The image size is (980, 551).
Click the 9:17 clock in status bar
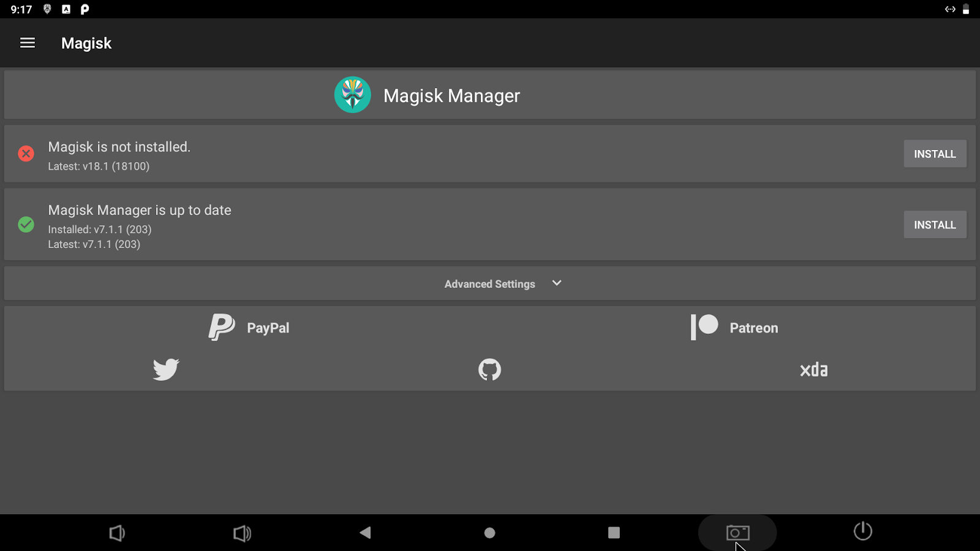coord(21,10)
